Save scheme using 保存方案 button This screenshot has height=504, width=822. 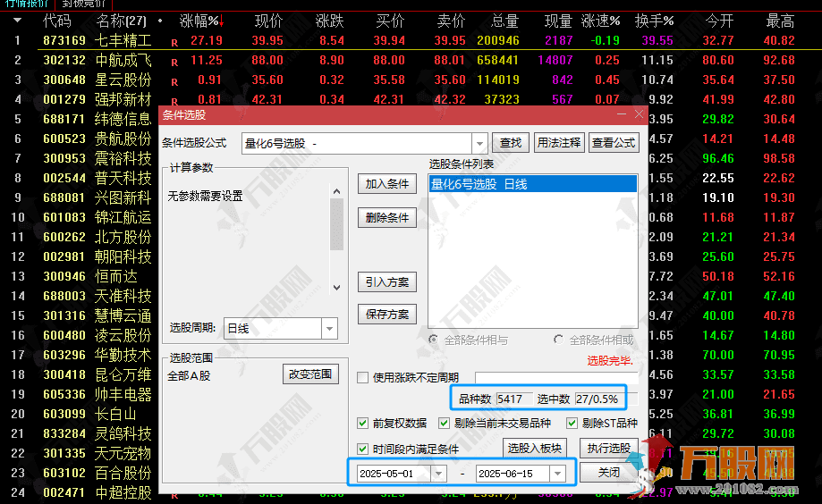[x=387, y=314]
